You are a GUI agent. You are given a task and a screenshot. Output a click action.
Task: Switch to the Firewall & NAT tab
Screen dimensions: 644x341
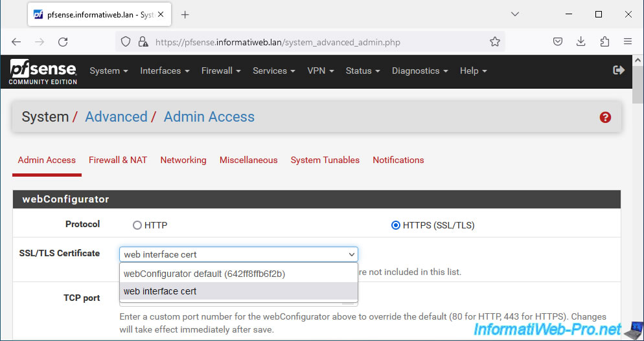[118, 160]
